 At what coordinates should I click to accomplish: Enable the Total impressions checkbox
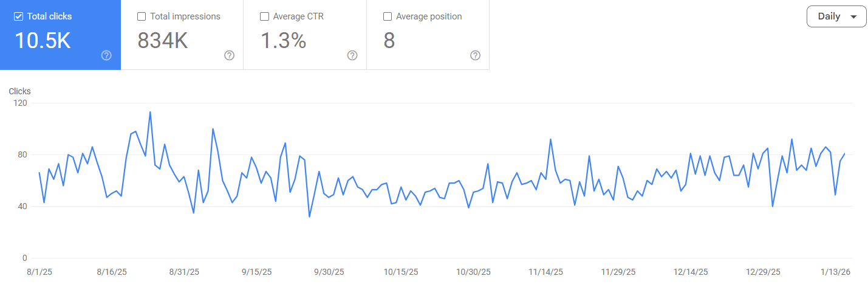click(x=142, y=16)
